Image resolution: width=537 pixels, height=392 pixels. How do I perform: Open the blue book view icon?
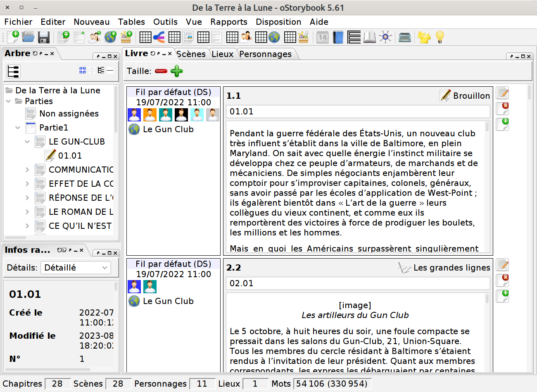[338, 37]
